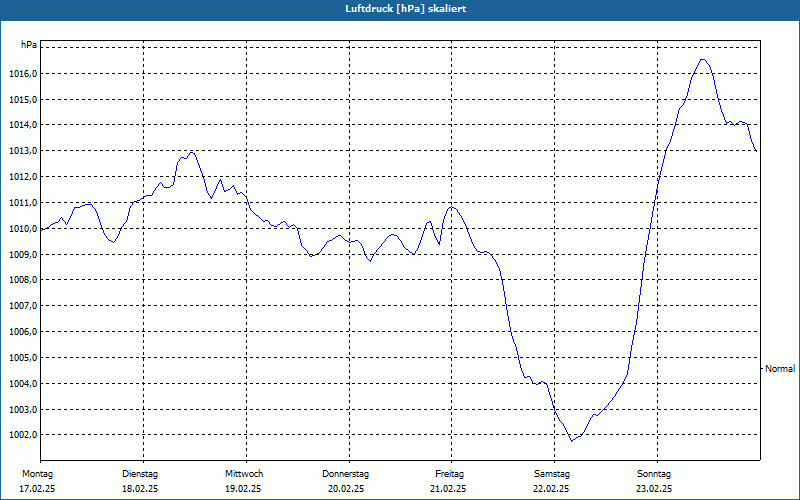Click the date 22.02.25
Screen dimensions: 800x500
(x=551, y=489)
